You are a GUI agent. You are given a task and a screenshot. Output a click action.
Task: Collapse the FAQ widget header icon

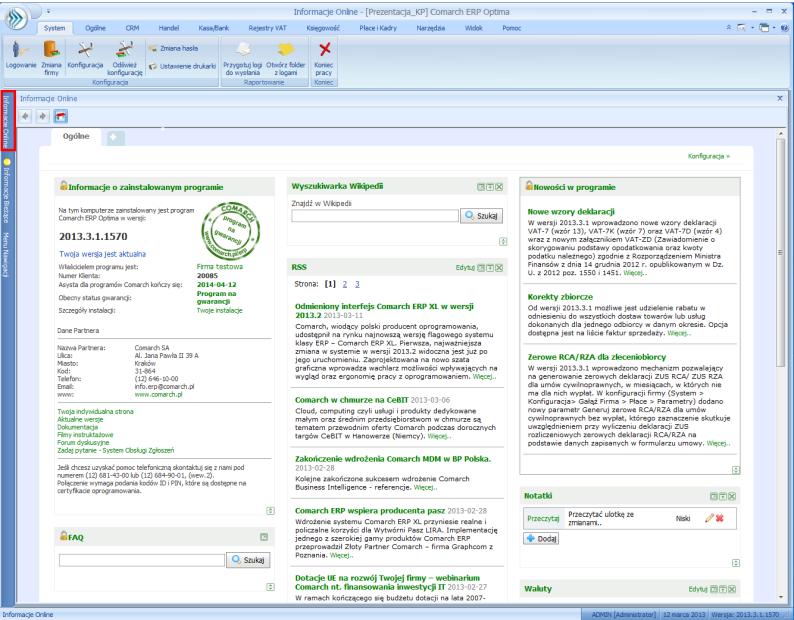click(x=264, y=537)
